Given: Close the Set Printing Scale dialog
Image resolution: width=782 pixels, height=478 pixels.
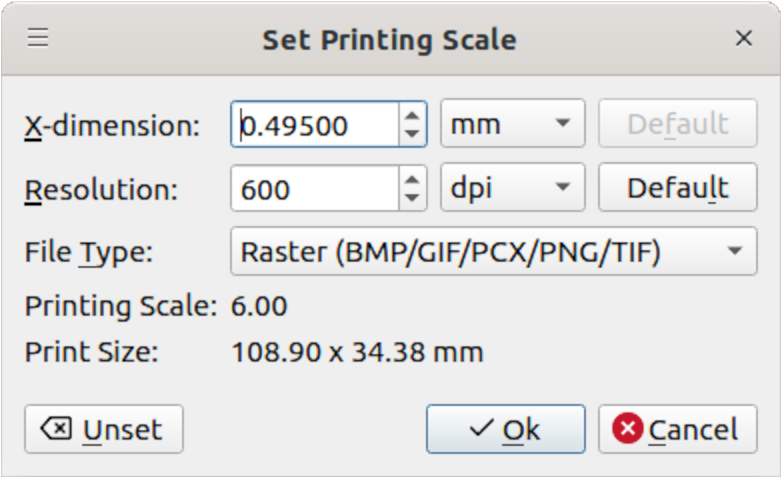Looking at the screenshot, I should click(743, 38).
